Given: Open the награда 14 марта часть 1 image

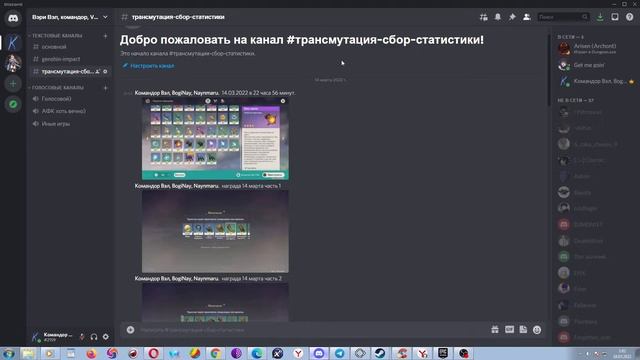Looking at the screenshot, I should point(215,231).
